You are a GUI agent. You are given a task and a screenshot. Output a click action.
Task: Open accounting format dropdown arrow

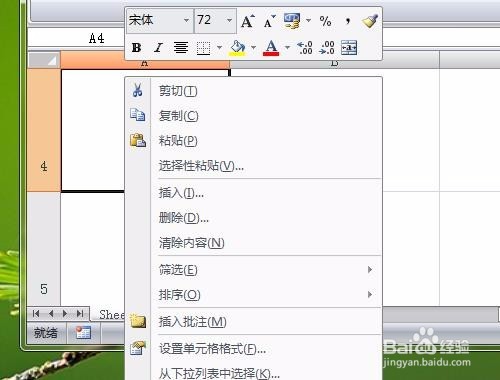tap(308, 21)
